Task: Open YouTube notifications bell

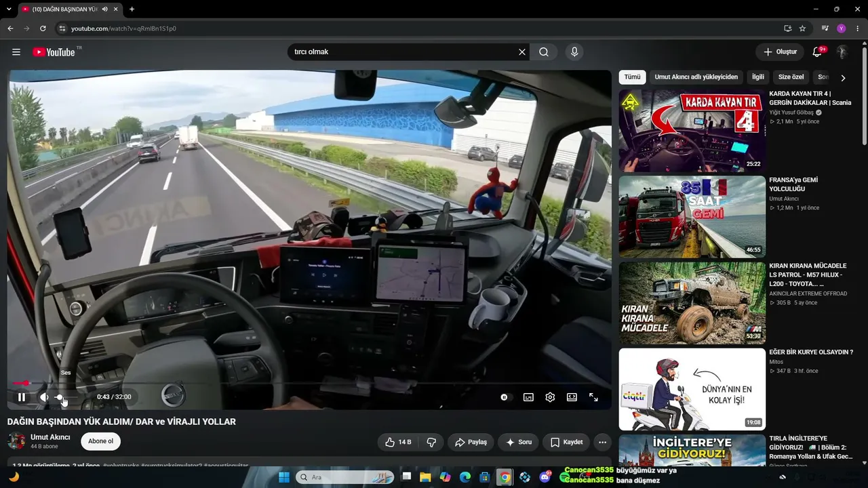Action: [817, 52]
